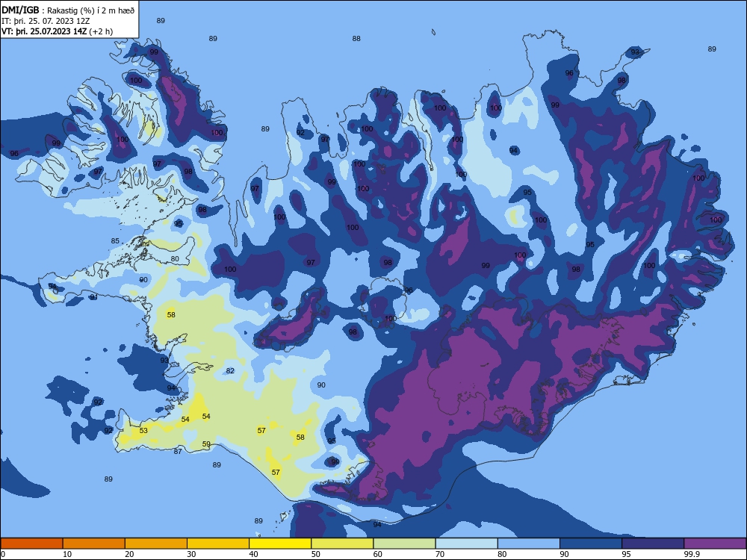Image resolution: width=747 pixels, height=560 pixels.
Task: Click the map value '91' on the western peninsula
Action: tap(94, 297)
